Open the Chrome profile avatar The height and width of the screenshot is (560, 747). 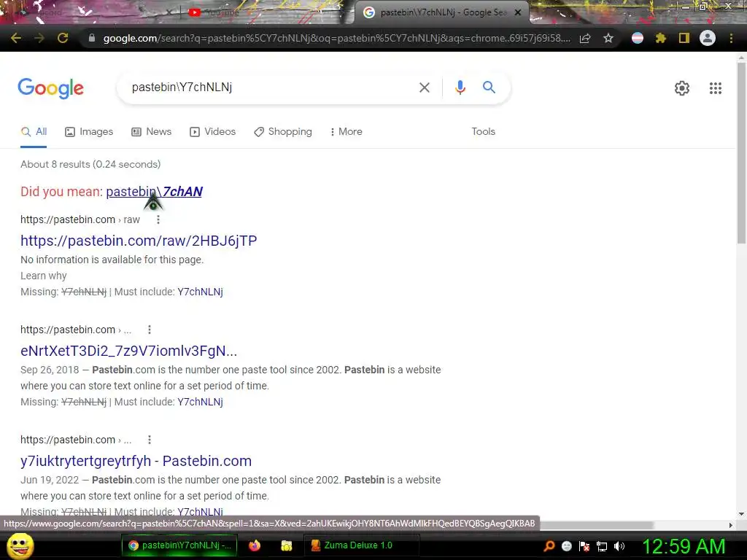[x=708, y=38]
